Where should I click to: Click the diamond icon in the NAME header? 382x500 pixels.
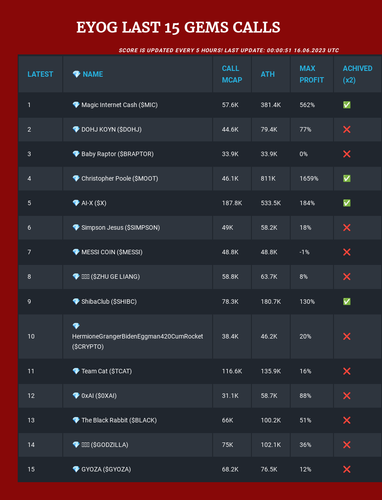[76, 74]
